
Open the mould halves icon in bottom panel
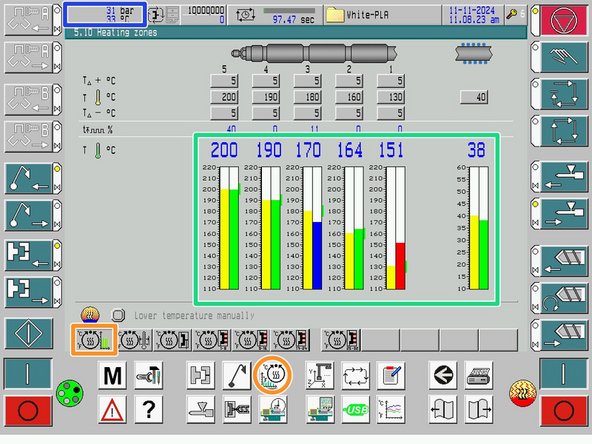point(201,376)
